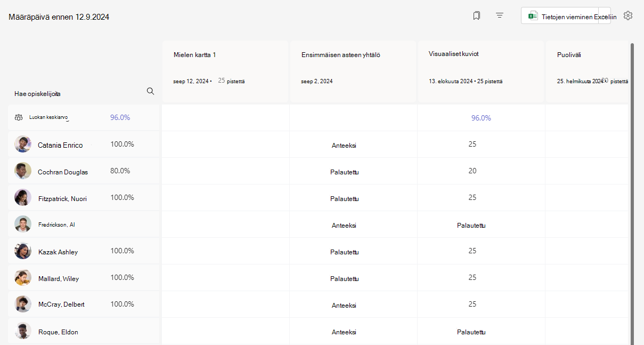Click the search magnifier icon
This screenshot has height=345, width=644.
pos(150,91)
